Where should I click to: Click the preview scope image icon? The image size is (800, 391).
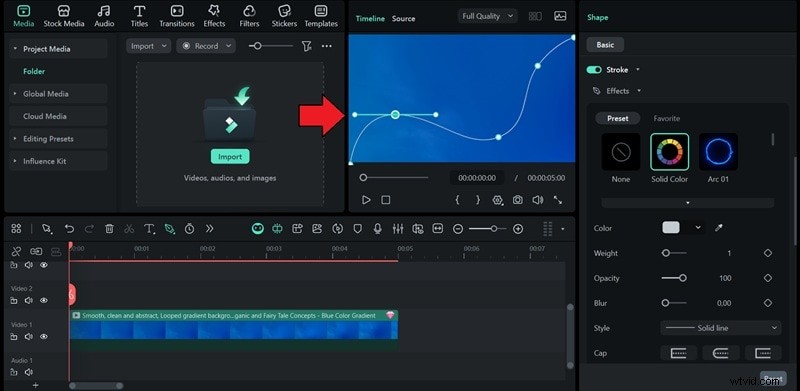click(x=560, y=16)
